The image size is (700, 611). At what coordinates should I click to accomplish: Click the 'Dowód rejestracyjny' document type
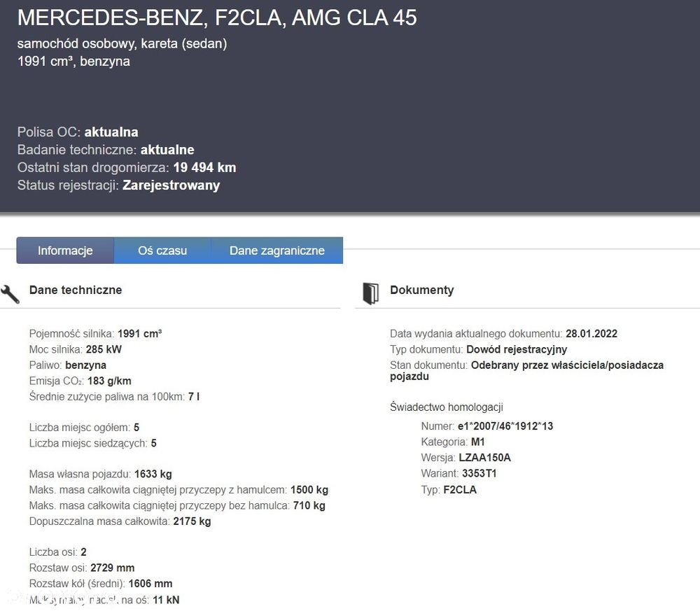tap(517, 349)
